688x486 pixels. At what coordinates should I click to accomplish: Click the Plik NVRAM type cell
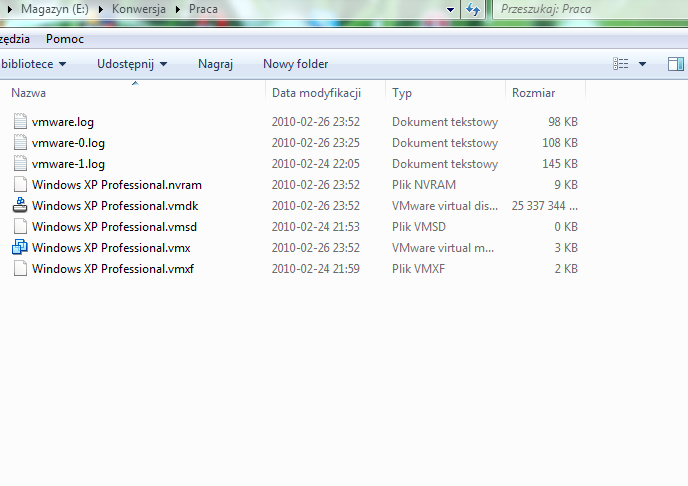(x=424, y=185)
